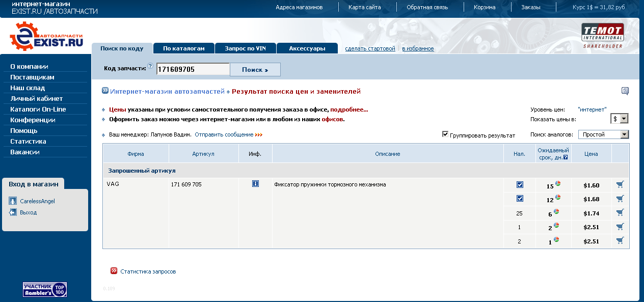Open Наш склад in side menu
The width and height of the screenshot is (644, 302).
[28, 88]
